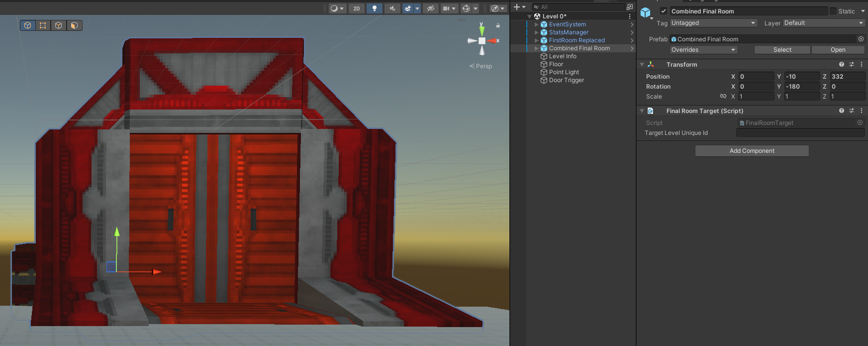Click the Add Component button

click(752, 151)
